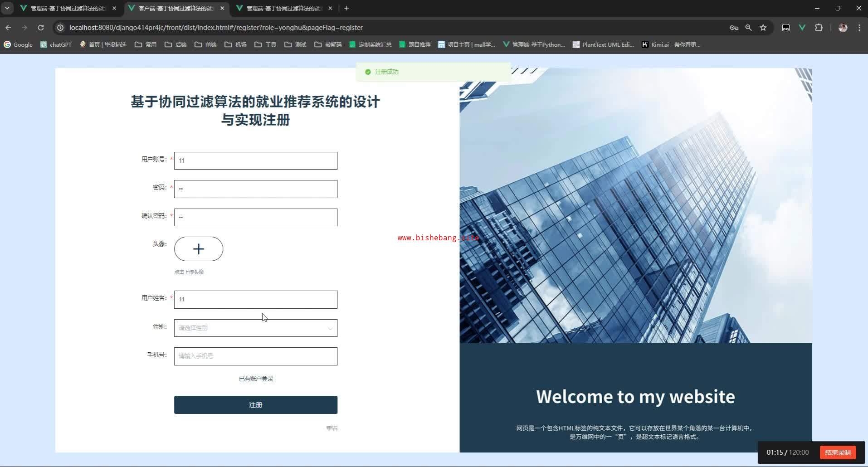Open the Kimi.ai bookmark

coord(671,44)
